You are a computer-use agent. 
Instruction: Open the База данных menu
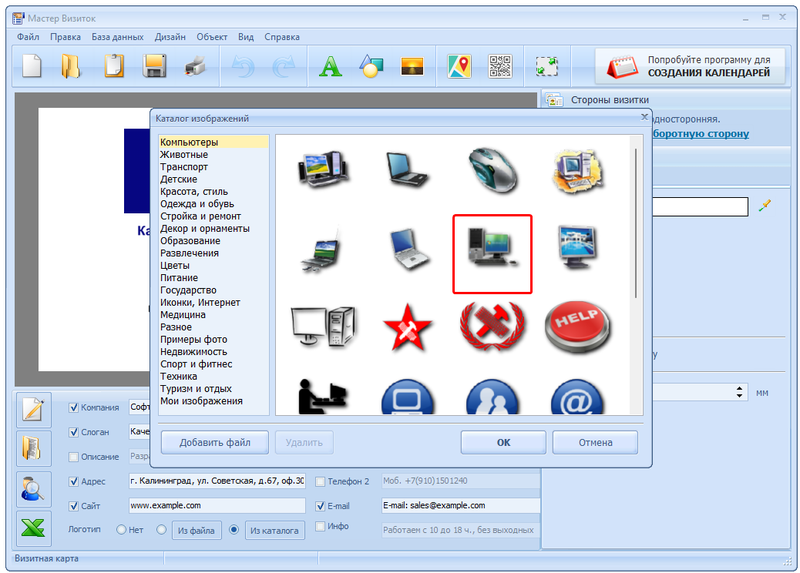tap(116, 37)
